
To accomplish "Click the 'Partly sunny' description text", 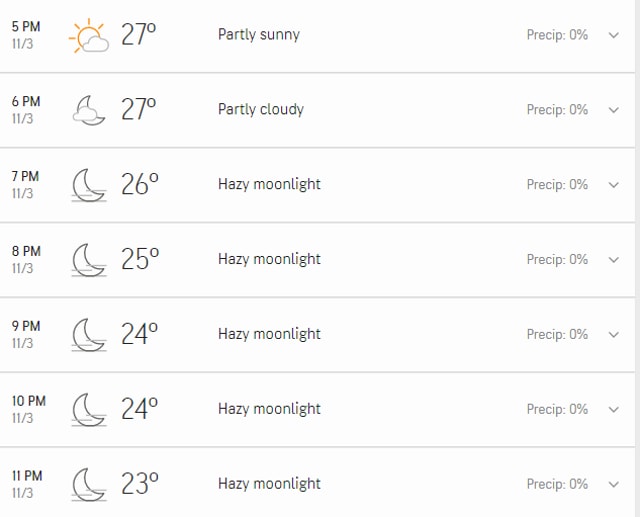I will point(259,35).
